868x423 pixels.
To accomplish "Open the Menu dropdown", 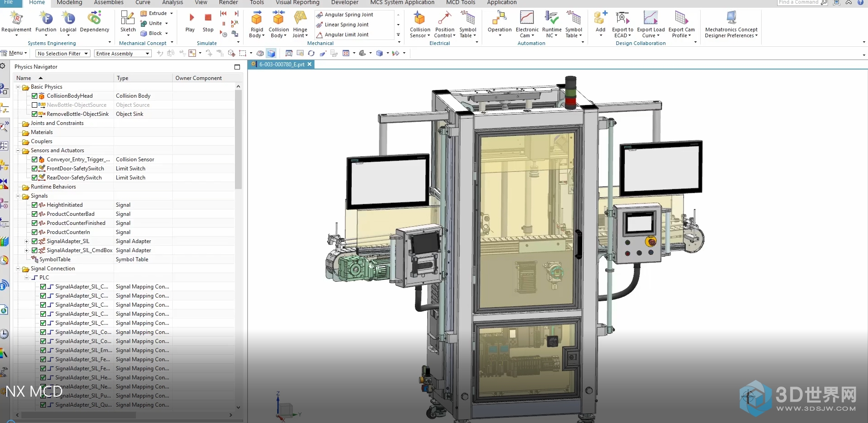I will point(15,53).
